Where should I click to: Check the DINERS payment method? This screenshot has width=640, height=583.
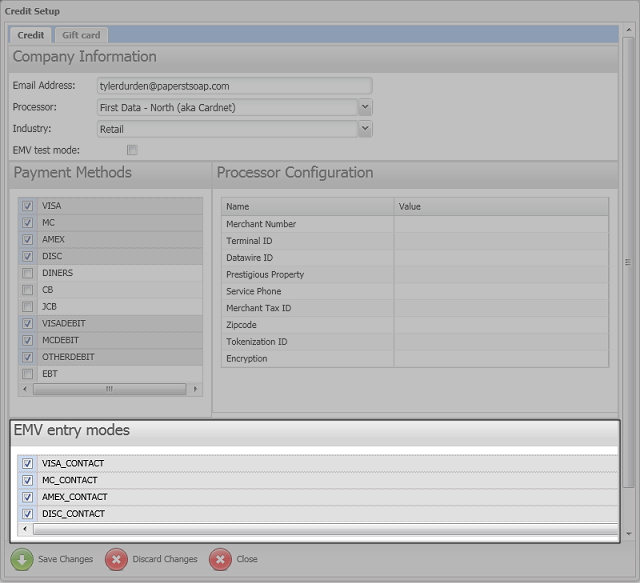28,273
